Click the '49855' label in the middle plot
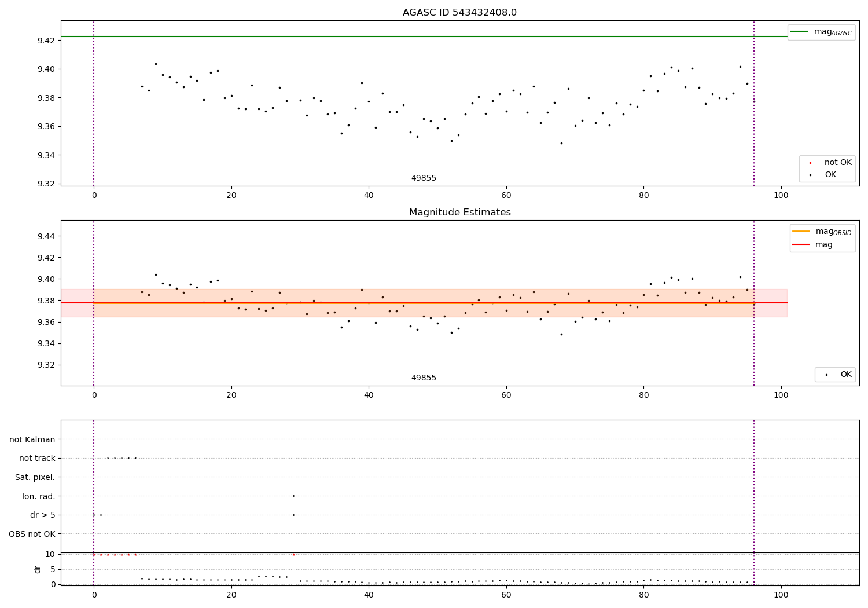The image size is (868, 608). pos(424,378)
